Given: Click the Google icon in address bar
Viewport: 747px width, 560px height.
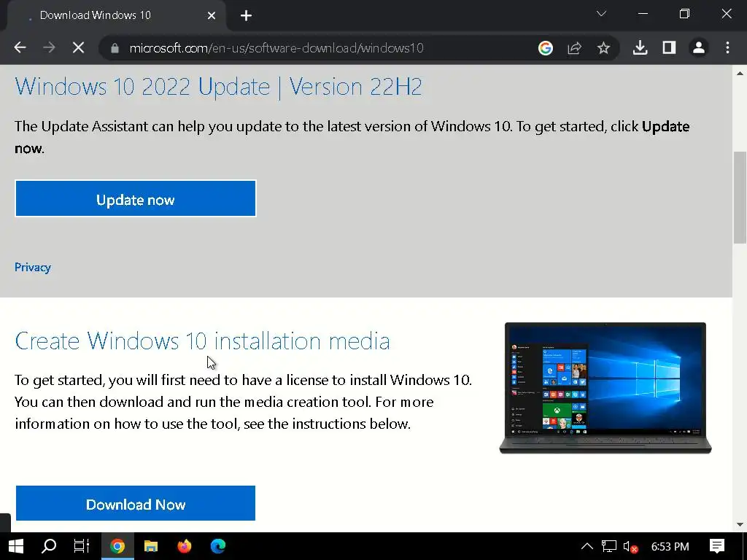Looking at the screenshot, I should 546,47.
